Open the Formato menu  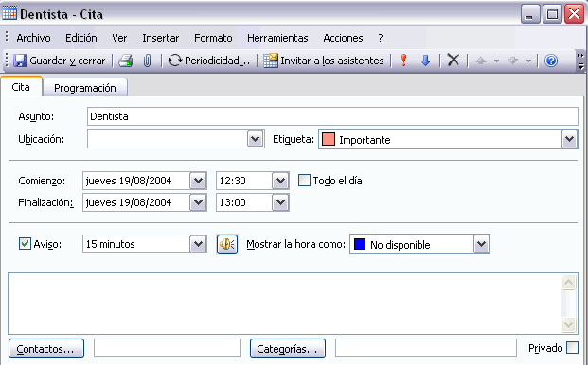pos(213,38)
